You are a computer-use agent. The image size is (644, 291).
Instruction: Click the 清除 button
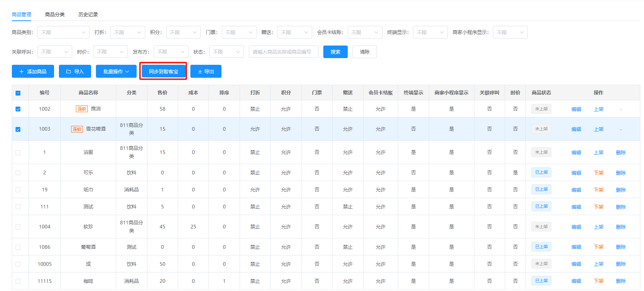pyautogui.click(x=365, y=52)
